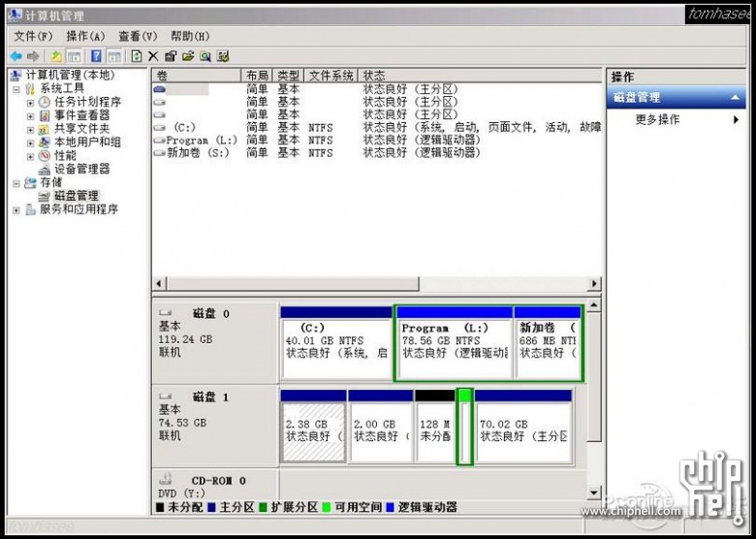Click the blue Help question-mark toolbar icon
This screenshot has width=756, height=539.
96,56
